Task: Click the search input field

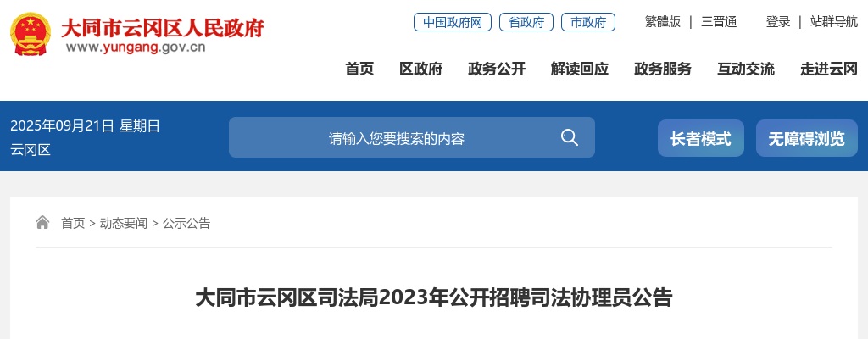Action: [x=397, y=137]
